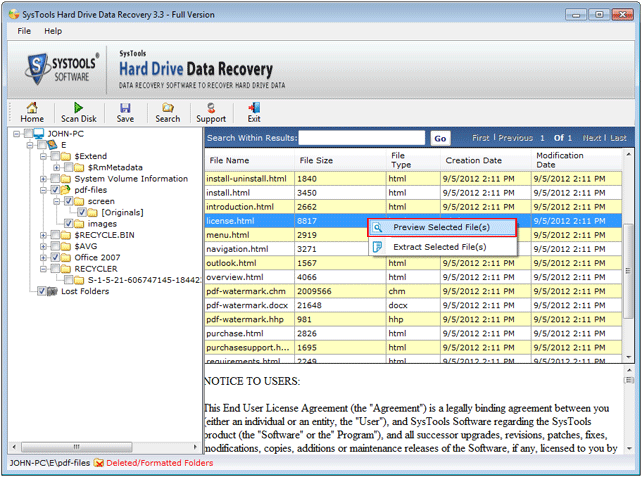
Task: Start Scan Disk from the toolbar
Action: (79, 113)
